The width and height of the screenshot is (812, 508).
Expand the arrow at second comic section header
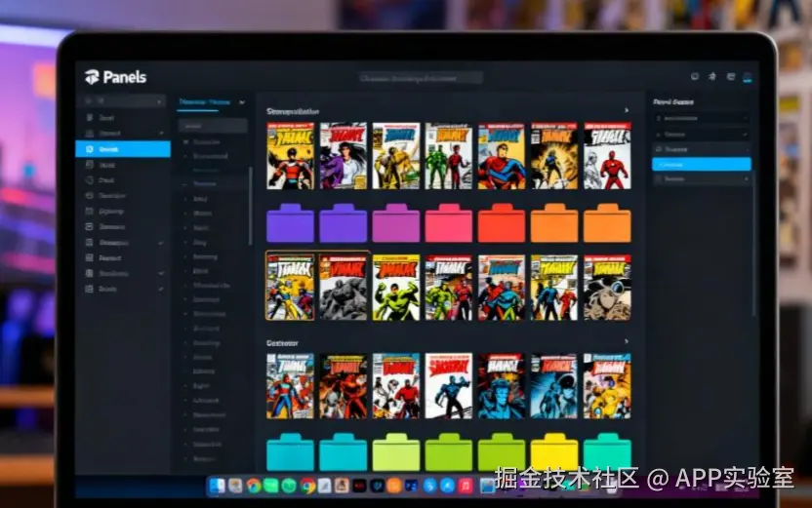click(x=627, y=341)
